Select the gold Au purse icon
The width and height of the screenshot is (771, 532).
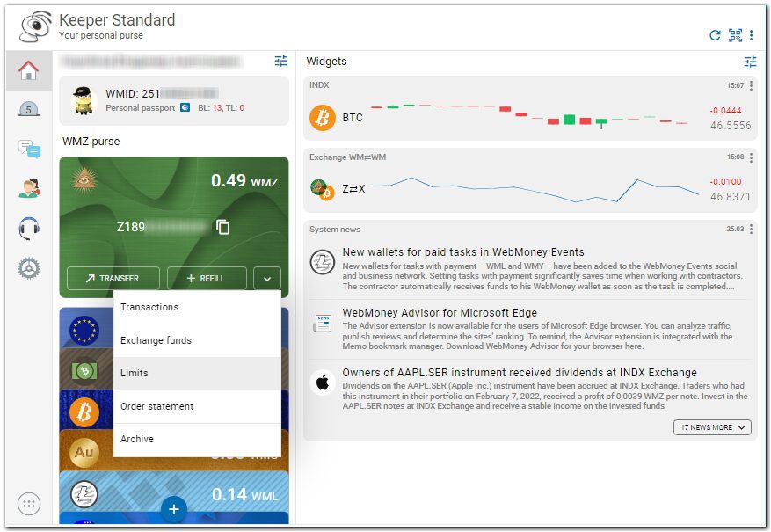[x=84, y=453]
